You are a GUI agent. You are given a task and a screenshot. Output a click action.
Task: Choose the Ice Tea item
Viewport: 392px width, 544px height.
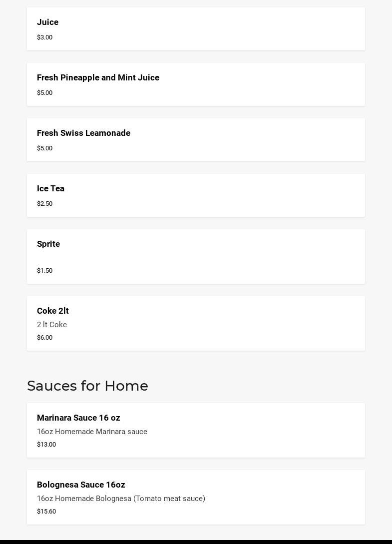click(50, 188)
